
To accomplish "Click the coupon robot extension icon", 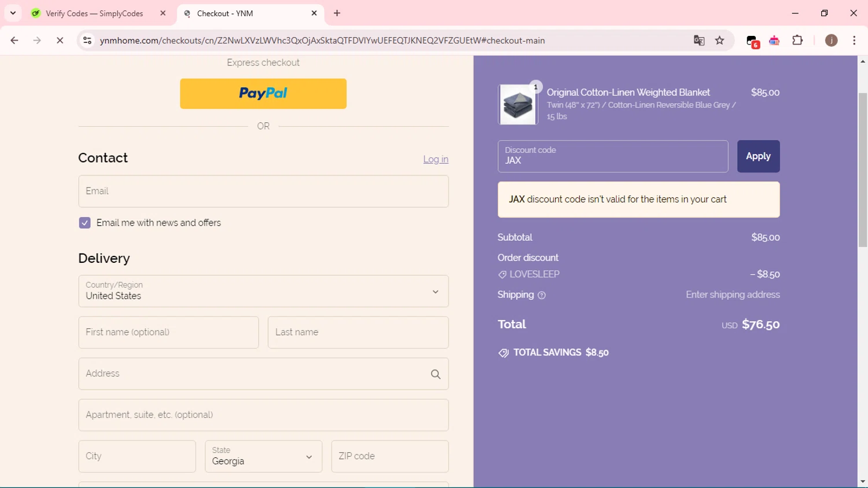I will (774, 41).
